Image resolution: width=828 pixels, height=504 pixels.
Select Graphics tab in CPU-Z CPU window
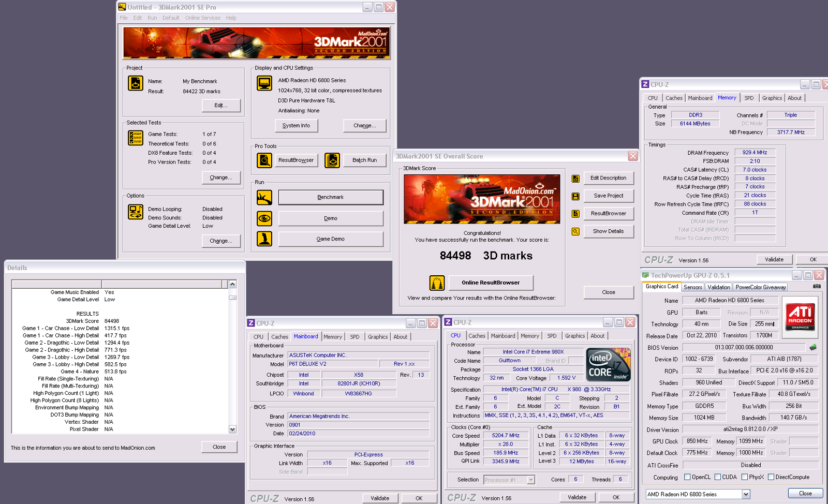pos(574,336)
